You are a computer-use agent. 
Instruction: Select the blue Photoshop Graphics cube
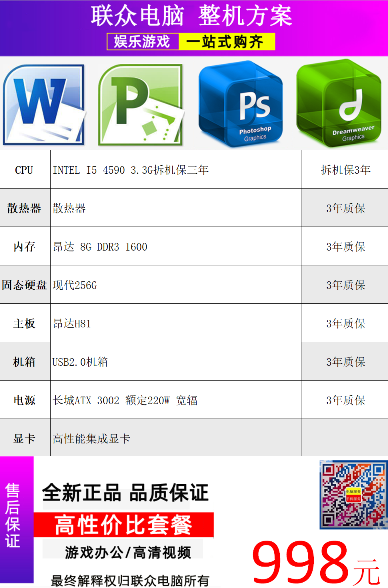tap(240, 104)
